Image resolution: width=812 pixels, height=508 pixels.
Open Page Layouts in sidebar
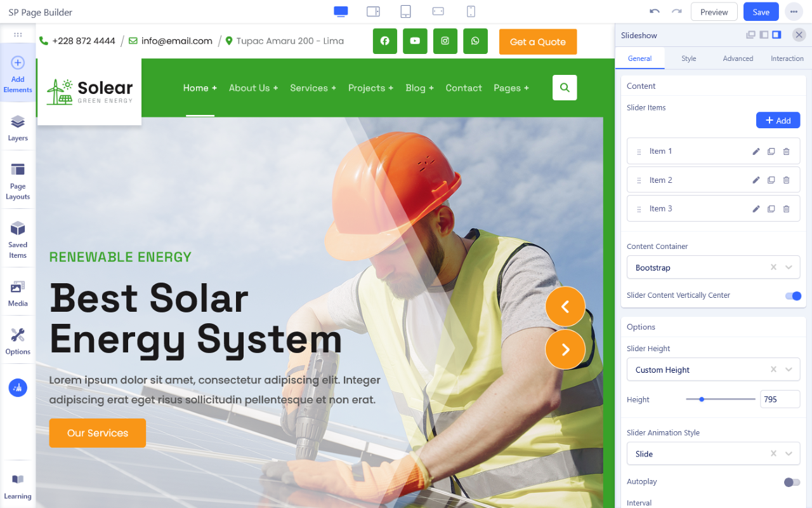18,180
